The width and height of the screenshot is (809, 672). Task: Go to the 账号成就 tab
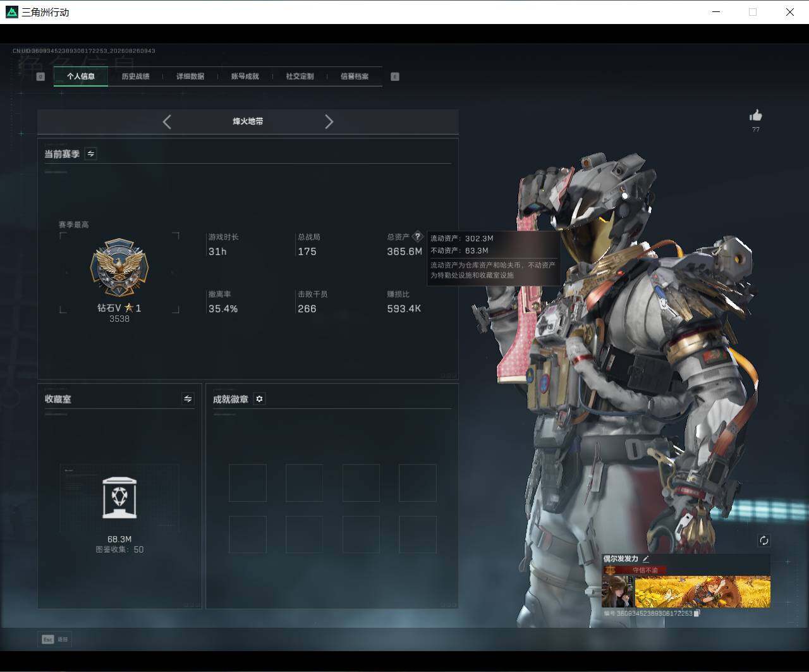click(245, 76)
